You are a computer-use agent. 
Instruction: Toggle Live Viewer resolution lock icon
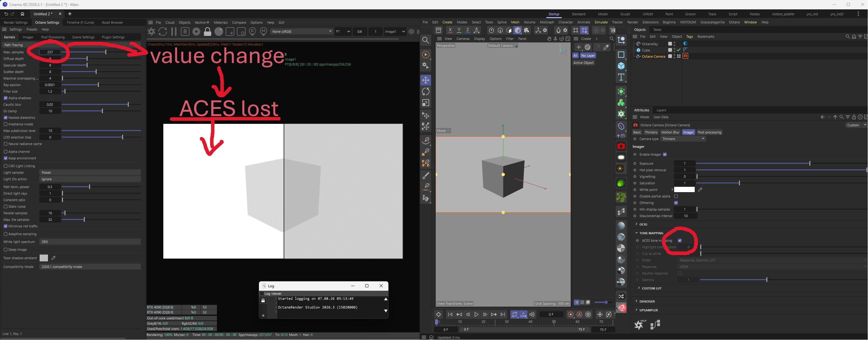tap(208, 32)
